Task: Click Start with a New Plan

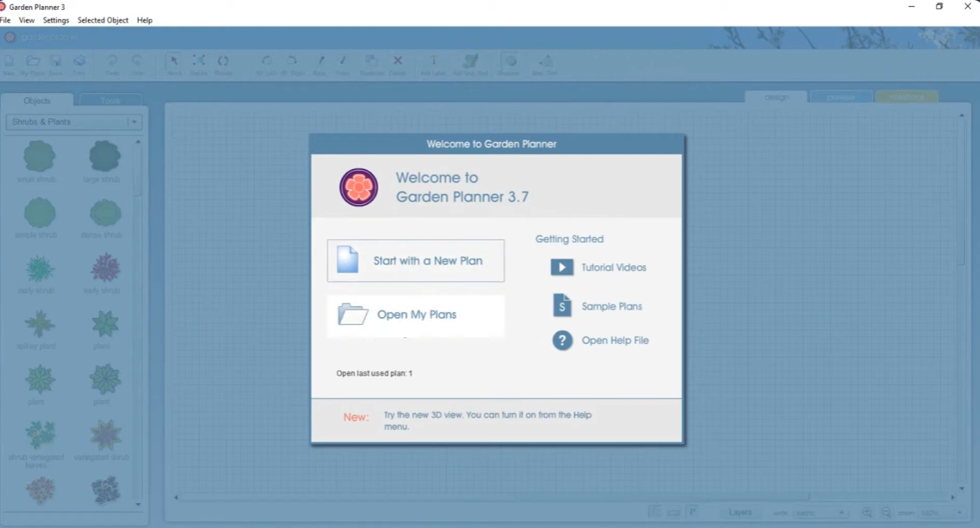Action: (x=416, y=260)
